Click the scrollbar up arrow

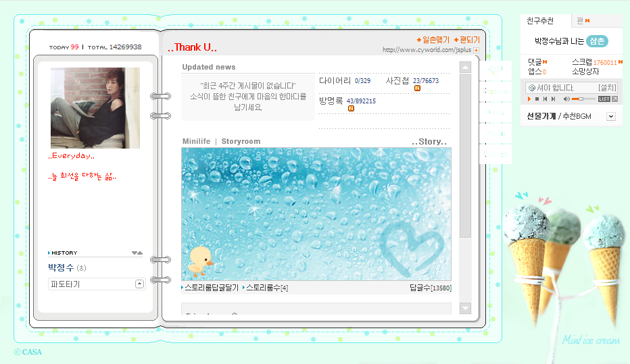tap(465, 68)
